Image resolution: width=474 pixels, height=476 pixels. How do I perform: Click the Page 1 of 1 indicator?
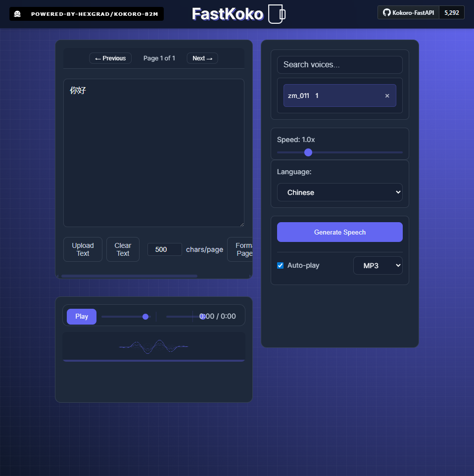click(x=159, y=58)
